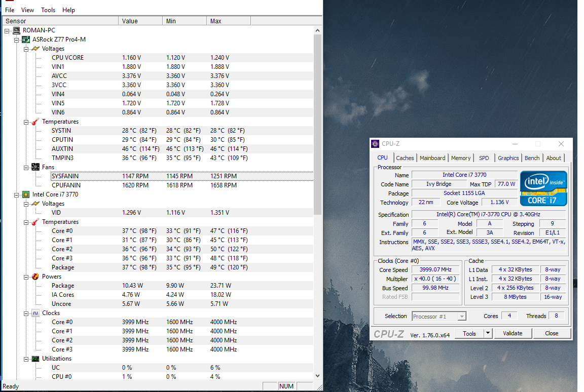Click the NUM indicator in status bar
The height and width of the screenshot is (392, 584).
[286, 386]
